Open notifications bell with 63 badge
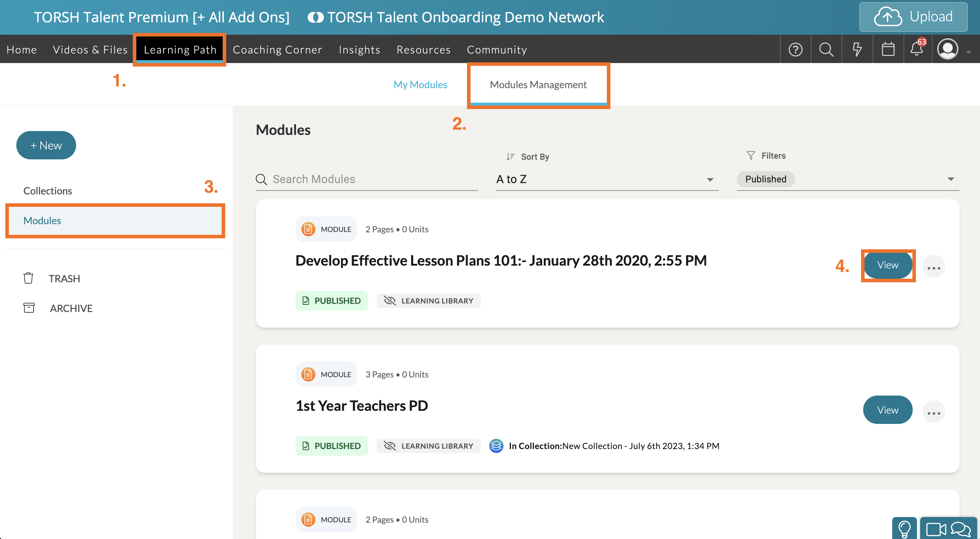980x539 pixels. point(917,50)
